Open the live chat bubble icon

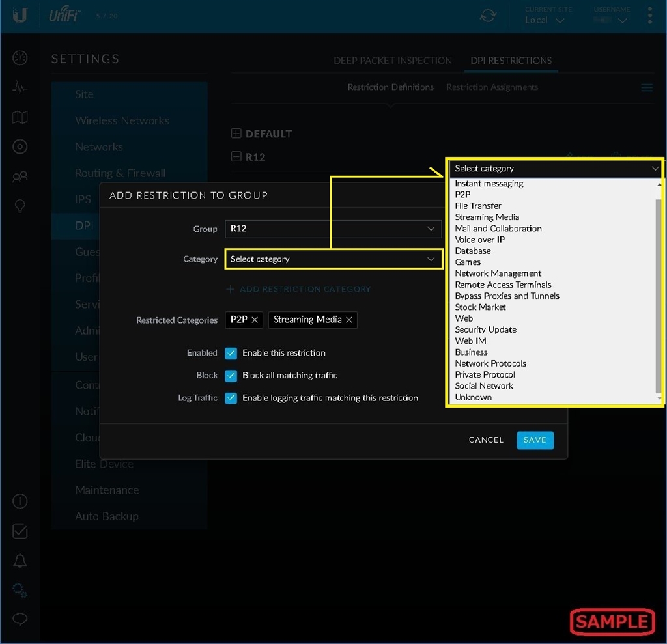20,619
